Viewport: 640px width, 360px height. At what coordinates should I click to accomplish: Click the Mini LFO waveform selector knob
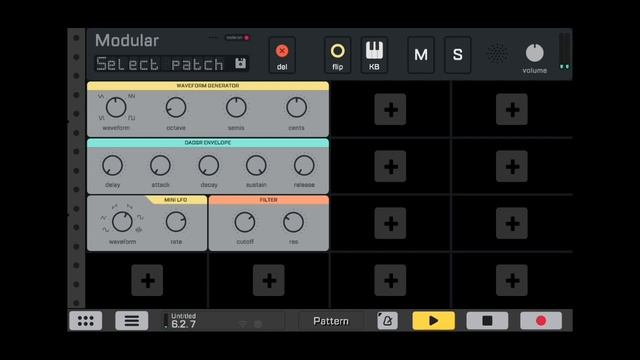(x=122, y=222)
